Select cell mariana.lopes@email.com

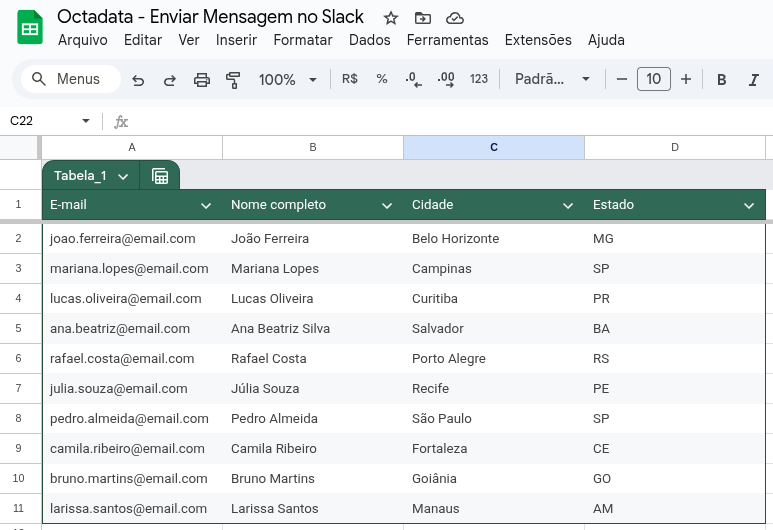click(x=132, y=269)
